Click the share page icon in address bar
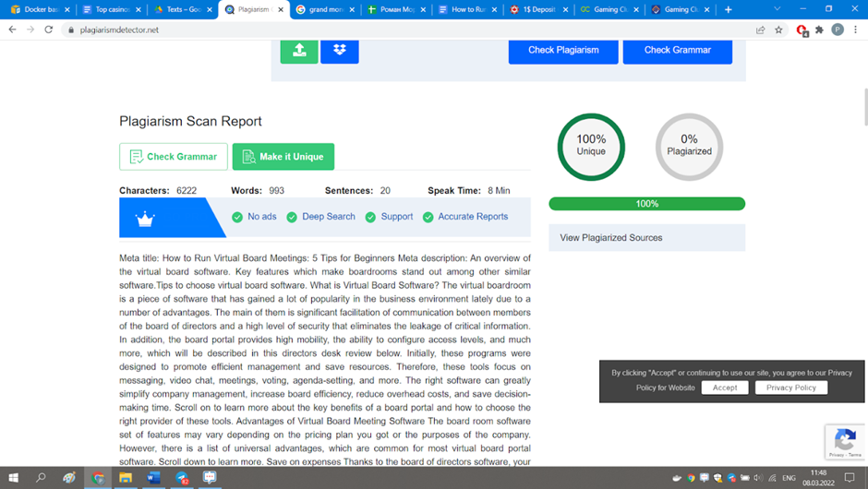 coord(760,30)
